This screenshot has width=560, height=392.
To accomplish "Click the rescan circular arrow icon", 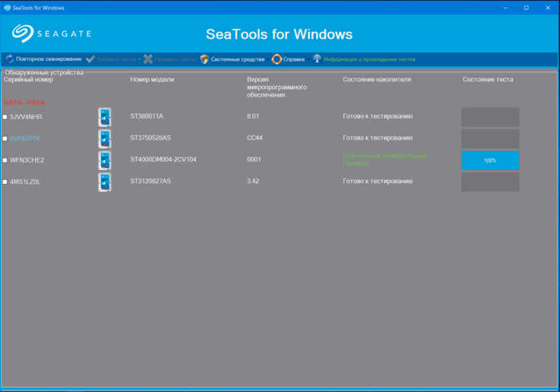I will coord(10,59).
